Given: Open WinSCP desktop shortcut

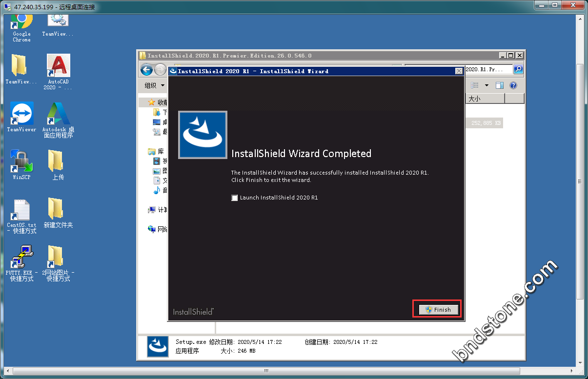Looking at the screenshot, I should pyautogui.click(x=21, y=162).
